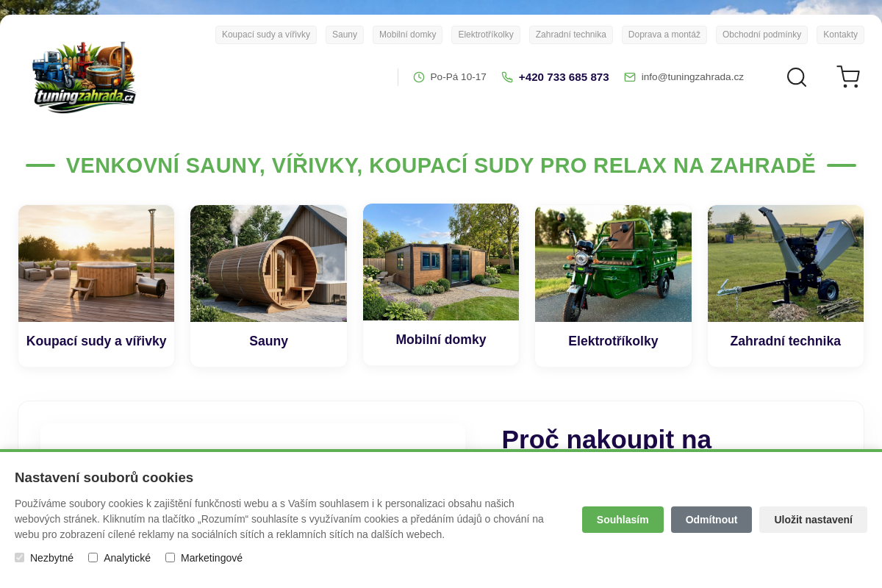882x588 pixels.
Task: Click the Koupací sudy a vířivky card title
Action: 96,341
